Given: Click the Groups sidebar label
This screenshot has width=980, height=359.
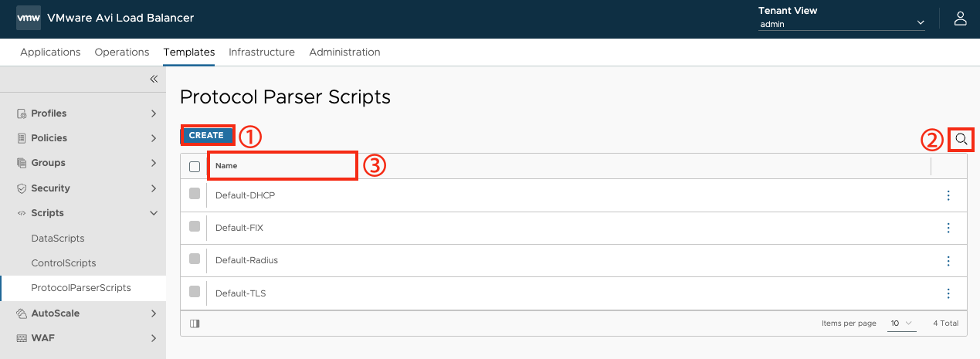Looking at the screenshot, I should tap(48, 163).
